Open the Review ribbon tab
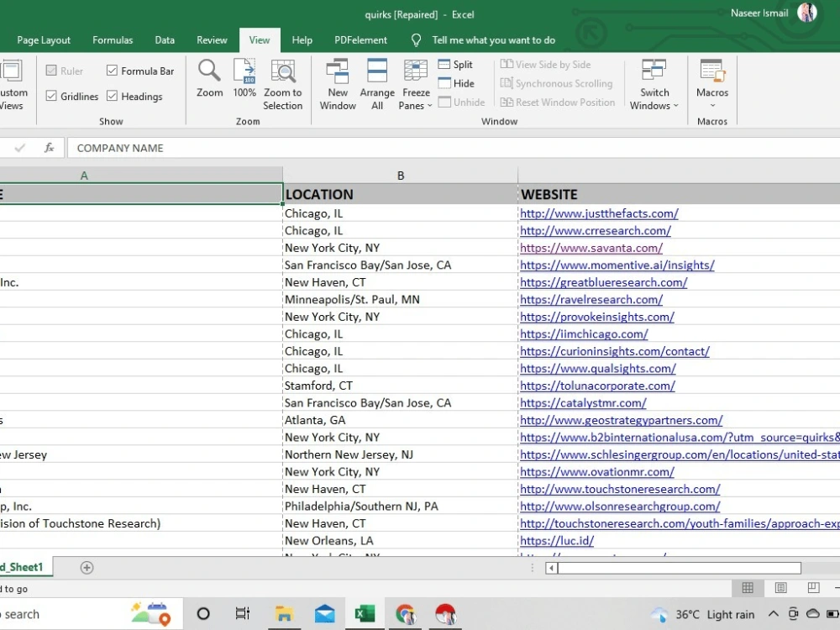 tap(212, 40)
